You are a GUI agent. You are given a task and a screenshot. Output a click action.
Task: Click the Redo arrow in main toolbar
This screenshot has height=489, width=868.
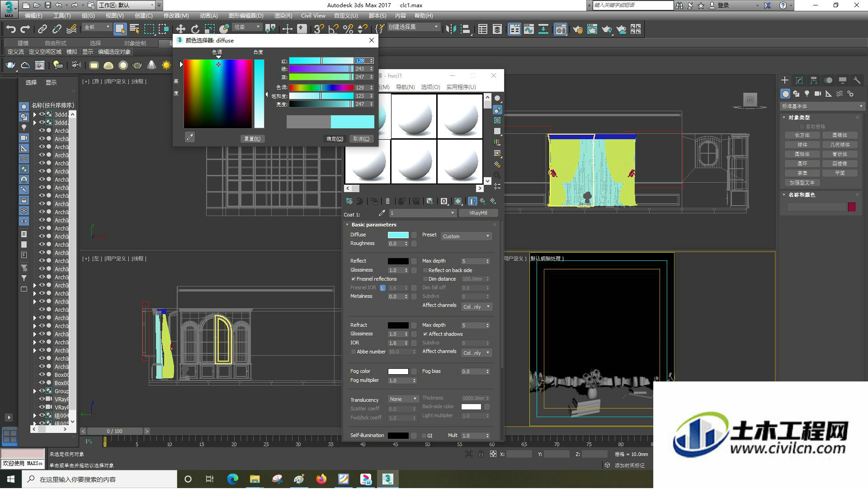25,29
